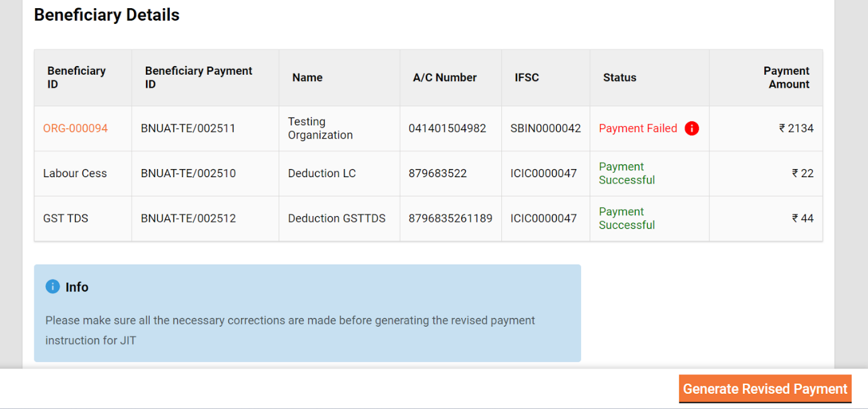Click the A/C Number column header
The width and height of the screenshot is (868, 409).
click(445, 77)
